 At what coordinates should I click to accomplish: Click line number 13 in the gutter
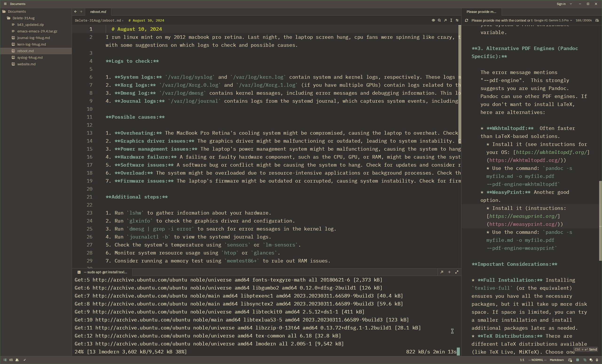click(x=90, y=133)
